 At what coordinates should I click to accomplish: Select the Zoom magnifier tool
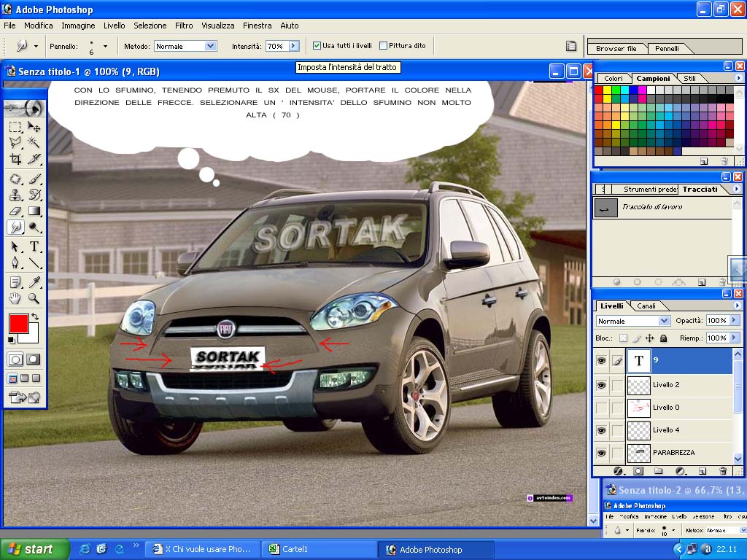click(34, 298)
